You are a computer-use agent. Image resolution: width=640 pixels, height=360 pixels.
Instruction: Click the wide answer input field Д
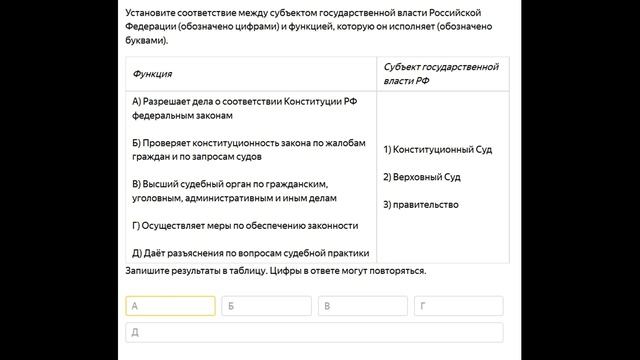point(314,332)
